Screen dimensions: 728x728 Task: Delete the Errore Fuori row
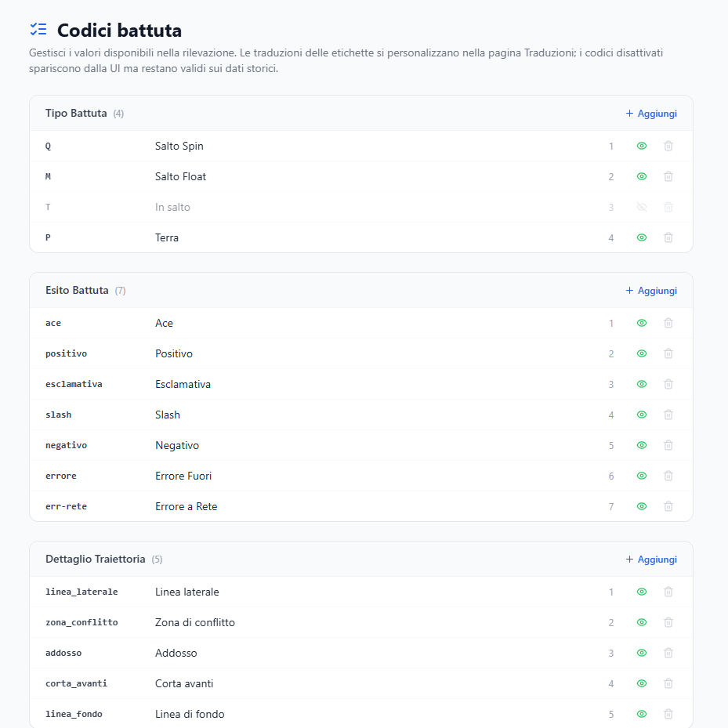point(668,476)
